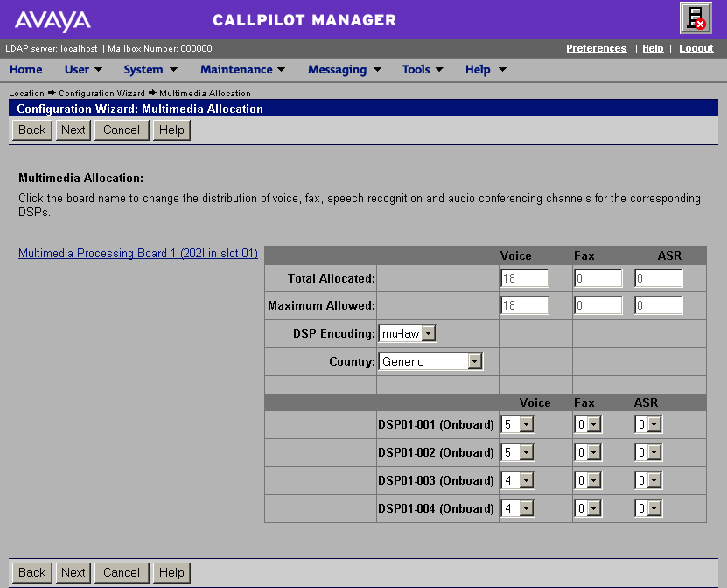Viewport: 727px width, 588px height.
Task: Open the User menu
Action: point(83,69)
